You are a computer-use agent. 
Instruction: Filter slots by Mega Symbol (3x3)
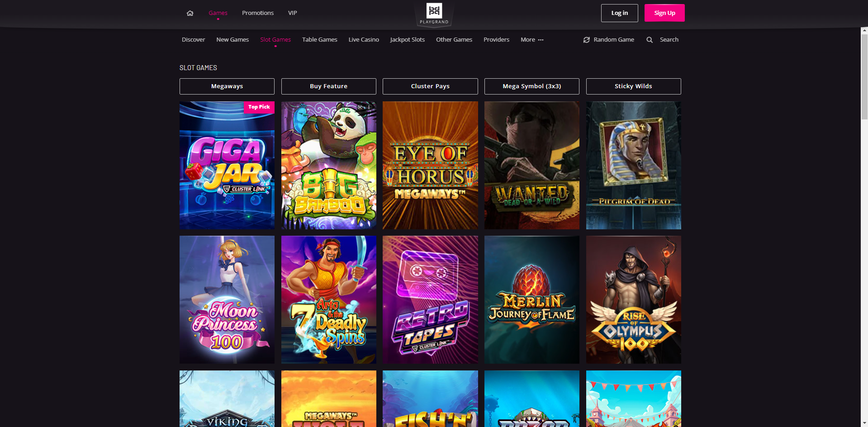coord(532,86)
